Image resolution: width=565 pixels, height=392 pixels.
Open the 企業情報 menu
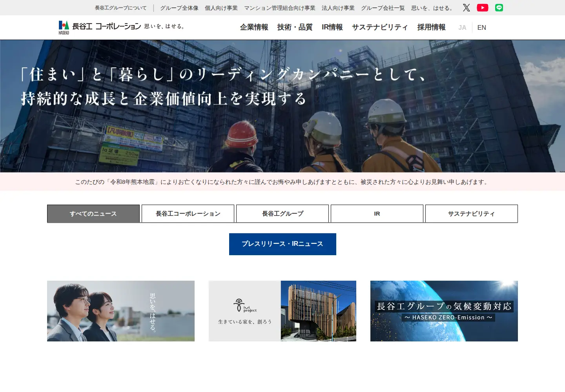(254, 27)
